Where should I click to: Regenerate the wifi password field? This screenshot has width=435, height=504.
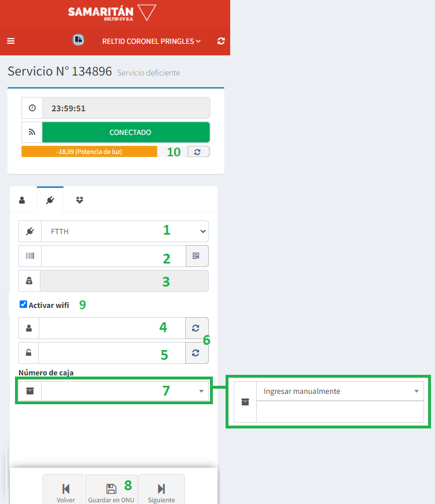pos(196,353)
